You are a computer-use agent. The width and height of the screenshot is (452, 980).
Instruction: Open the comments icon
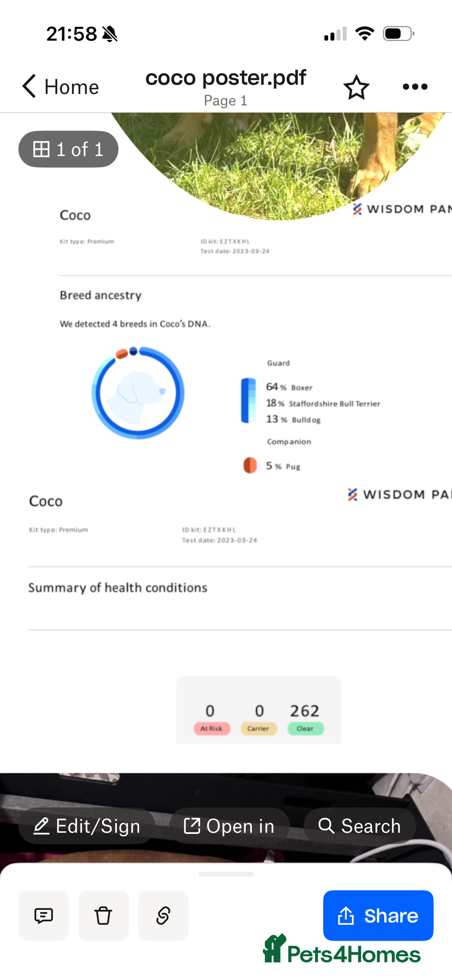tap(44, 916)
